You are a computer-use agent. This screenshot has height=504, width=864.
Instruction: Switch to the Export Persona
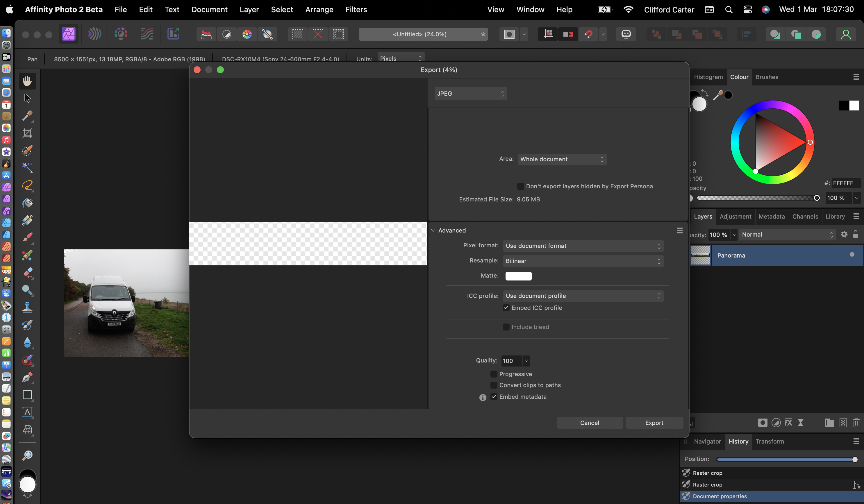[173, 34]
